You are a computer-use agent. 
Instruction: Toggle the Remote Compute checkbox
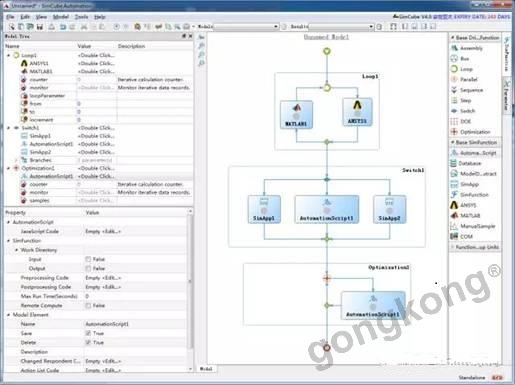(88, 305)
